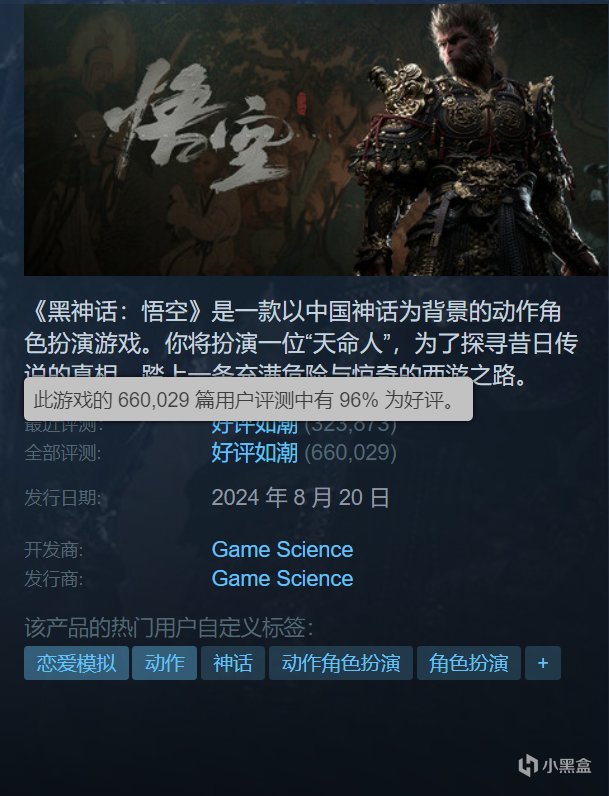Open 好评如潮 link for all reviews
The width and height of the screenshot is (609, 796).
[255, 452]
